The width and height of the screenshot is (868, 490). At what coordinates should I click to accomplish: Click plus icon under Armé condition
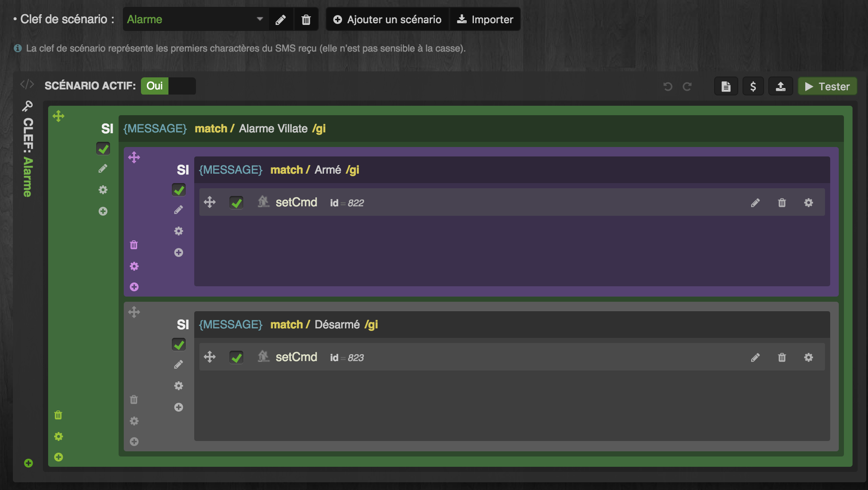coord(179,252)
